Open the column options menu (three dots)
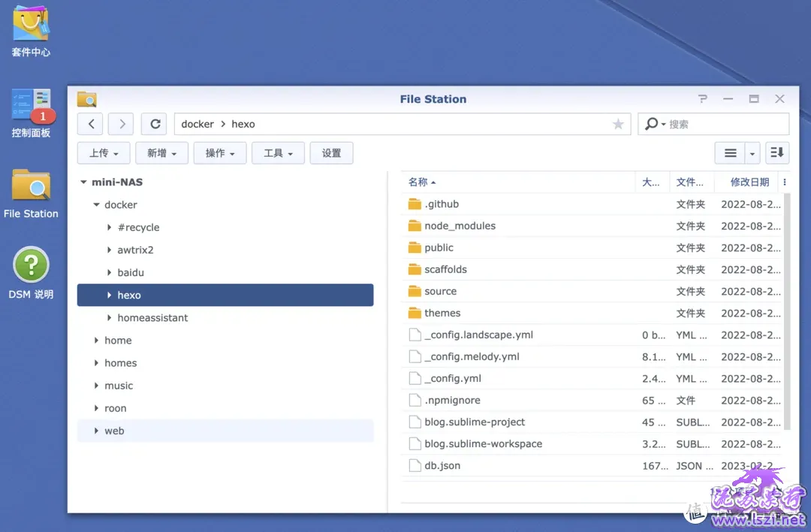 pyautogui.click(x=785, y=182)
